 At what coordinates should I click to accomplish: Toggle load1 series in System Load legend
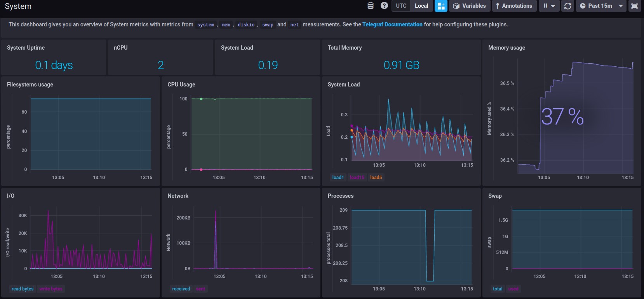tap(338, 178)
